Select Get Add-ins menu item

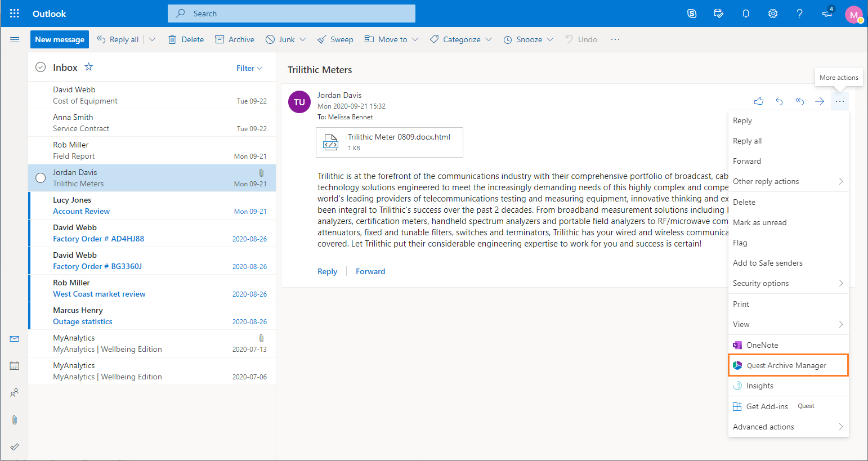789,406
